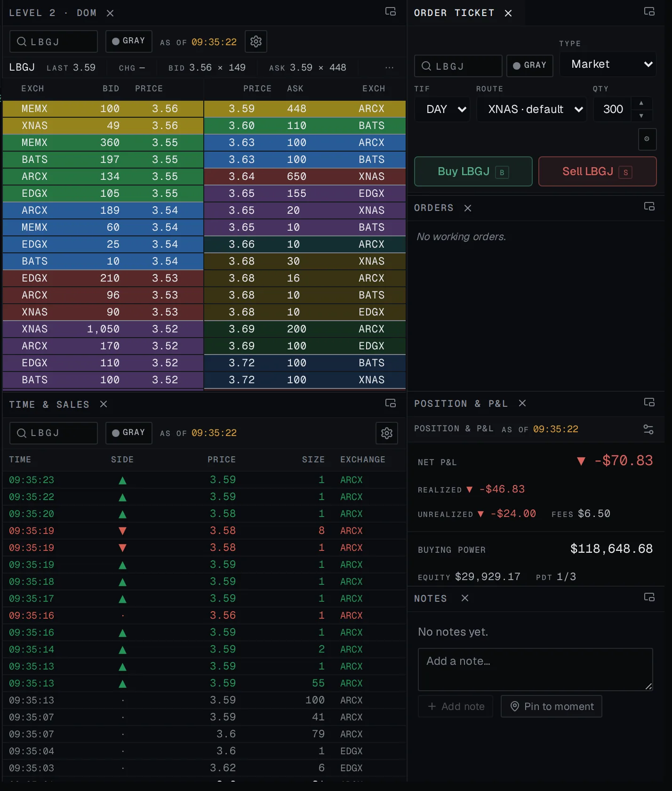Close the Time & Sales tab

[104, 404]
